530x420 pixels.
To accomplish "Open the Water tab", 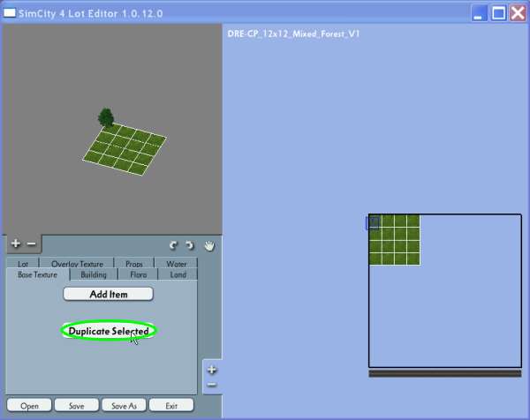I will 176,263.
